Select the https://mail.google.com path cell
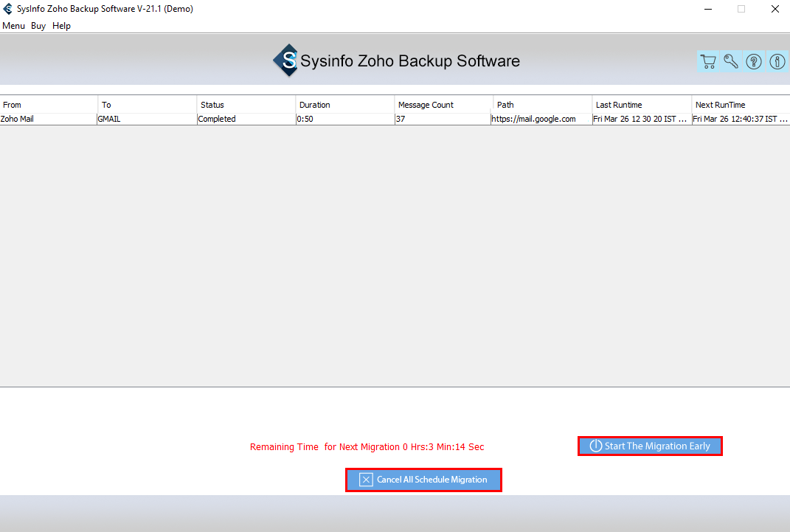 coord(541,119)
